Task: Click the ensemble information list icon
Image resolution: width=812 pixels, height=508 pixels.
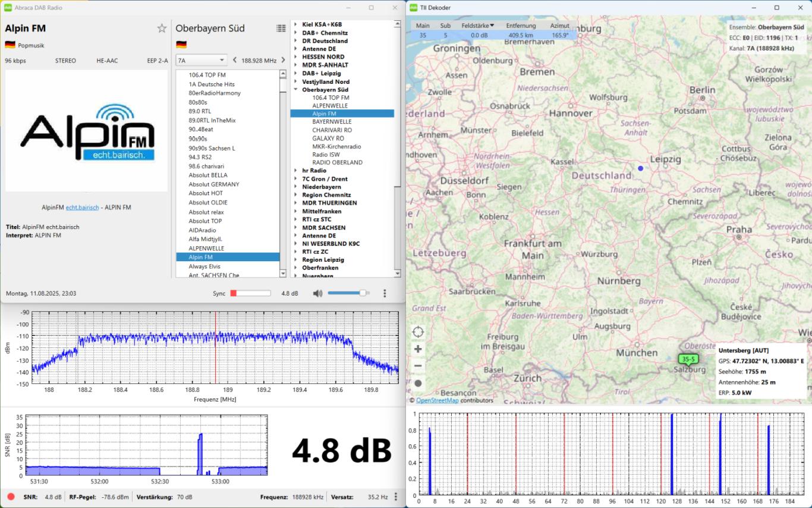Action: tap(281, 28)
